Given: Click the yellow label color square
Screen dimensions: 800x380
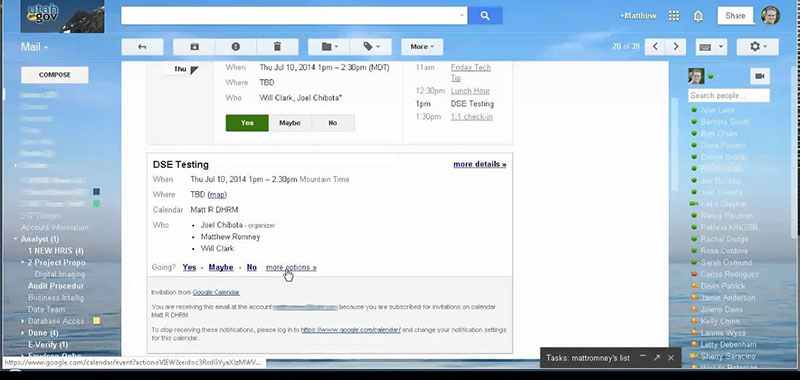Looking at the screenshot, I should point(96,321).
